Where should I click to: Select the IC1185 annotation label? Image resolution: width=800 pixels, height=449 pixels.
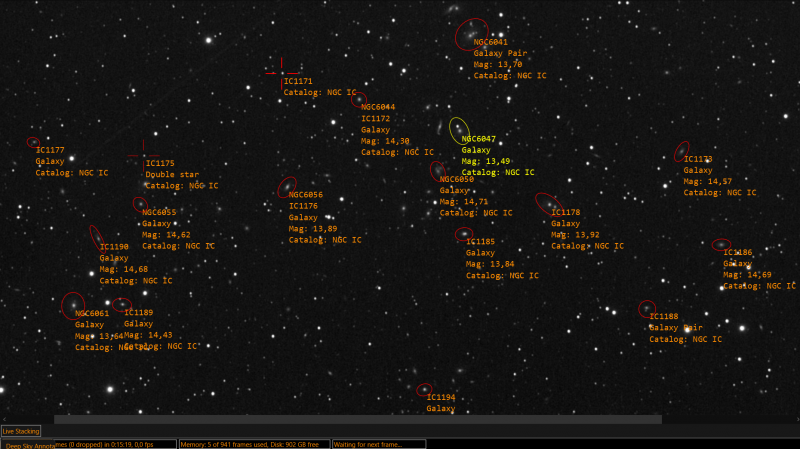coord(481,241)
